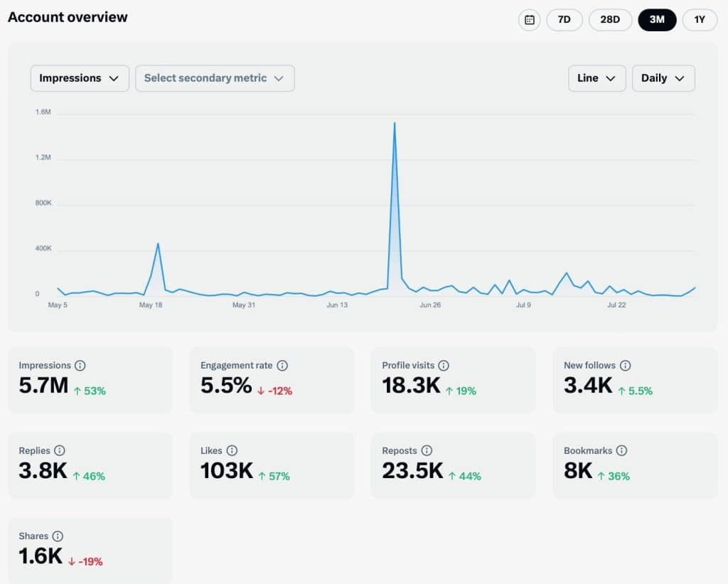
Task: Show info for the Reposts metric
Action: tap(427, 451)
